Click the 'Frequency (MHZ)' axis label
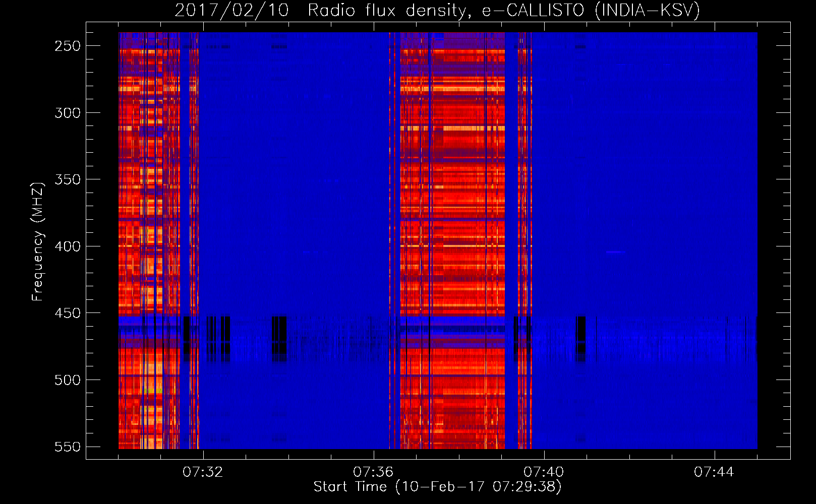This screenshot has height=504, width=816. click(x=38, y=241)
